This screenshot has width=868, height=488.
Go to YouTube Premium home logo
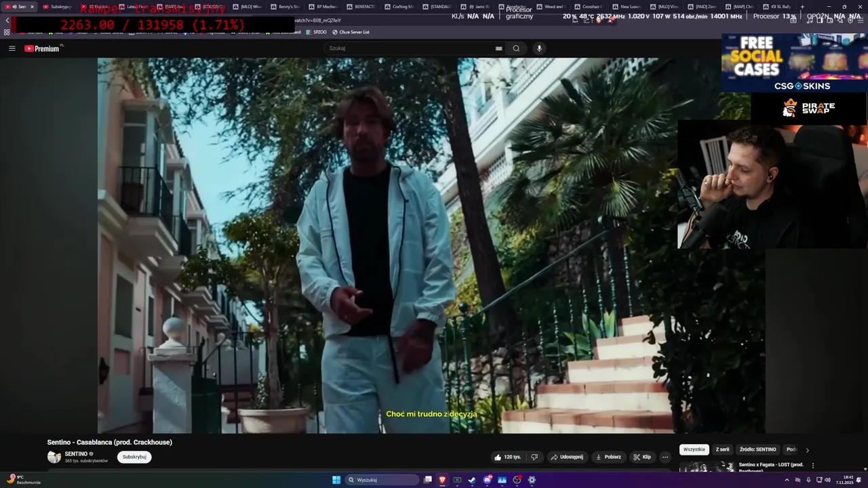point(42,48)
